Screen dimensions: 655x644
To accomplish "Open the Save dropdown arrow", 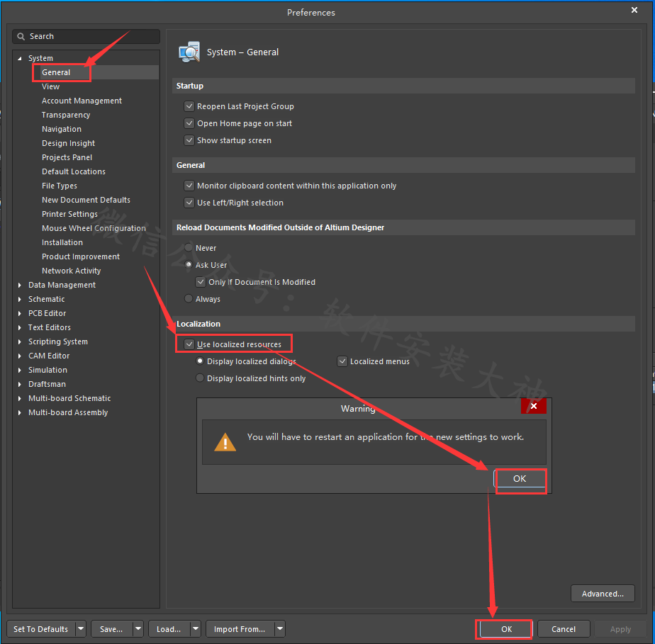I will [x=138, y=628].
